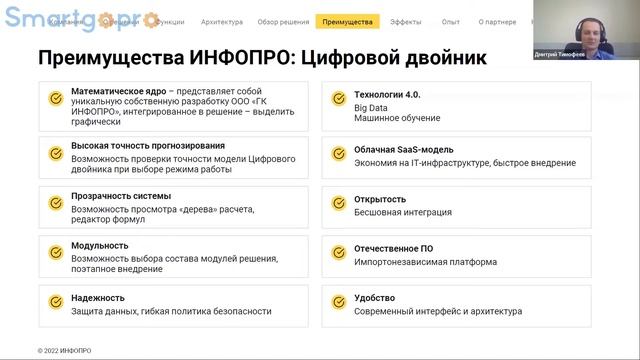
Task: Select the highlighted Преимущества tab
Action: [x=347, y=22]
